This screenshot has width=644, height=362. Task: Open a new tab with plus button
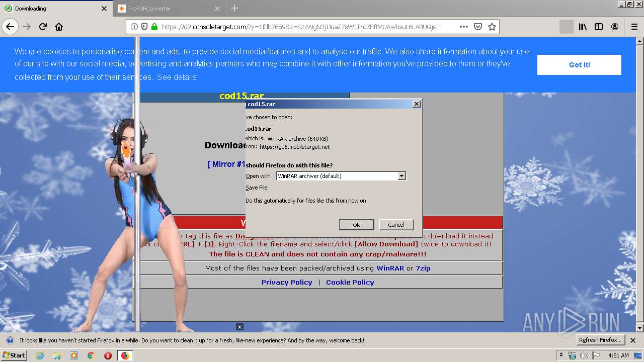(234, 8)
